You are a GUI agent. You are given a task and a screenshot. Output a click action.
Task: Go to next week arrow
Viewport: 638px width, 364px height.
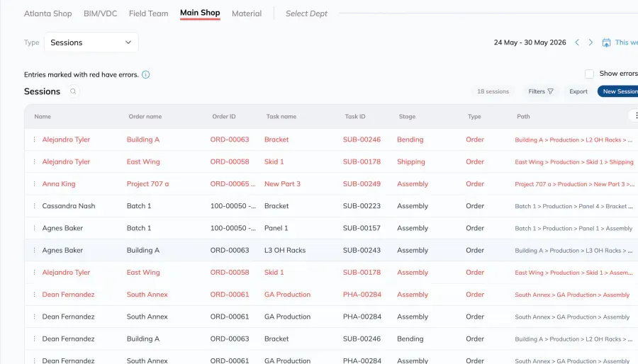point(591,42)
